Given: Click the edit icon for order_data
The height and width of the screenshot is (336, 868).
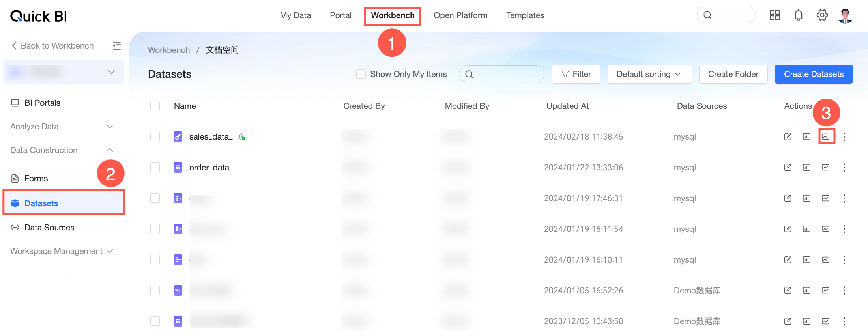Looking at the screenshot, I should 788,168.
